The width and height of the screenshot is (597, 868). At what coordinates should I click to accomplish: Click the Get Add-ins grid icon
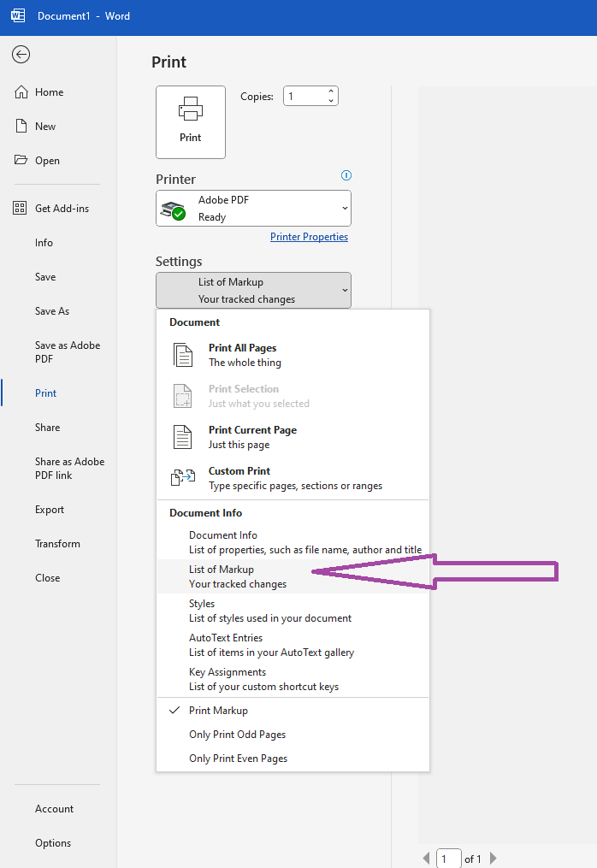pyautogui.click(x=20, y=208)
